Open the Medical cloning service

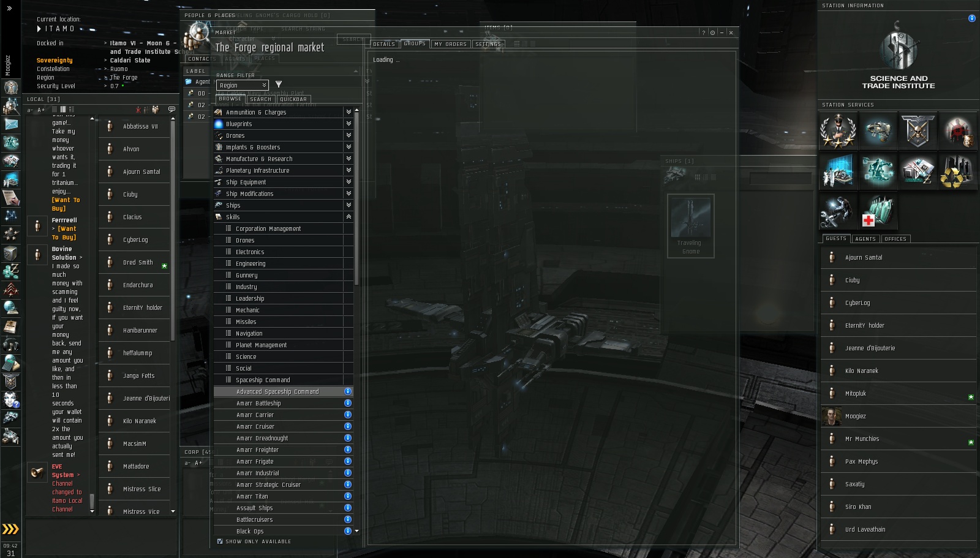click(878, 211)
